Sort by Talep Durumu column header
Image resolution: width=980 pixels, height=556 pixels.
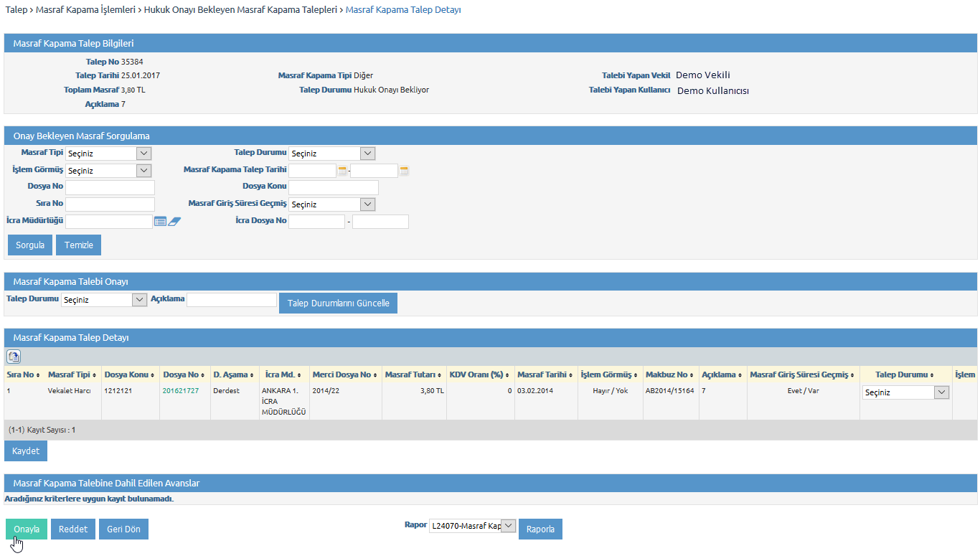pos(905,374)
